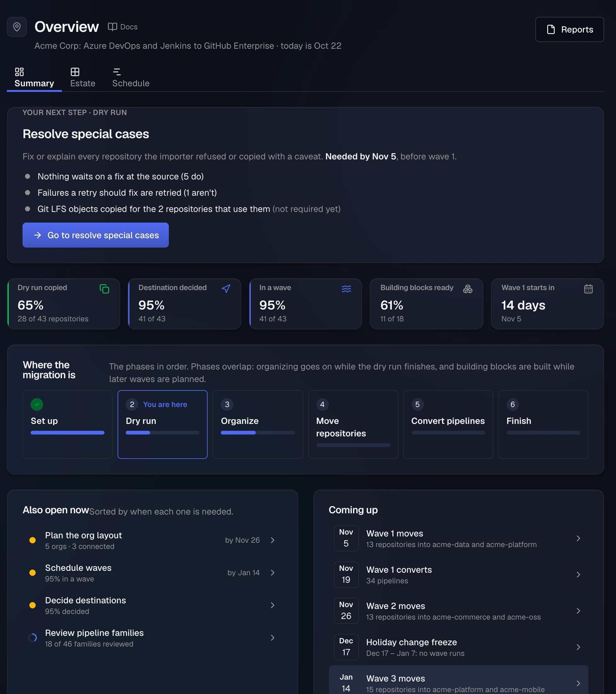Click the green checkmark on Set up phase
The width and height of the screenshot is (616, 694).
[37, 405]
